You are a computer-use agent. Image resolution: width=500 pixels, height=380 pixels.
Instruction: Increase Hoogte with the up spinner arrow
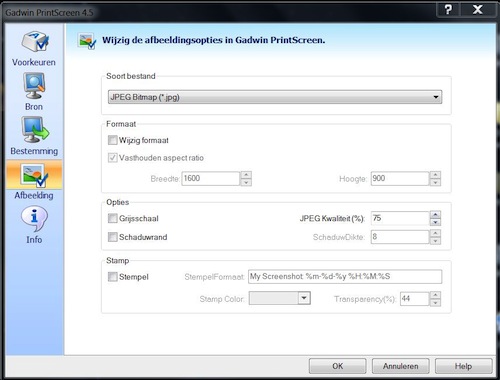pos(435,175)
